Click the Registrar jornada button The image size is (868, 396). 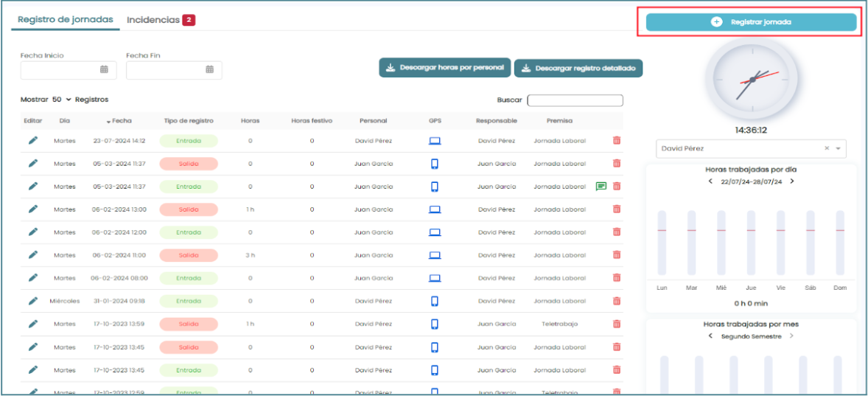[x=751, y=22]
